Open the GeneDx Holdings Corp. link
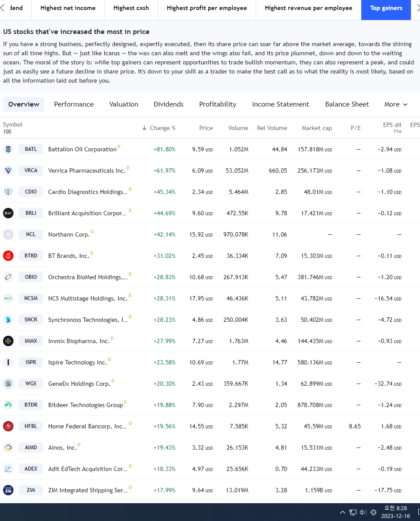 (x=79, y=384)
